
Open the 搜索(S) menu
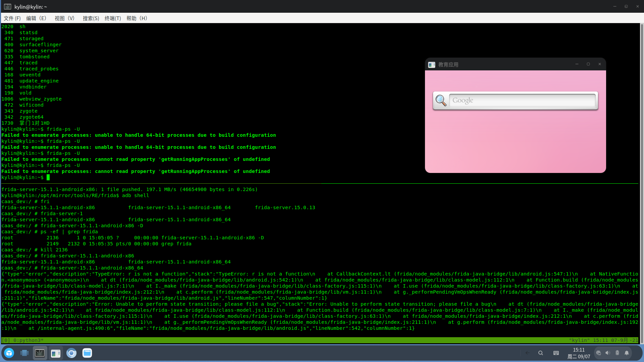(91, 18)
